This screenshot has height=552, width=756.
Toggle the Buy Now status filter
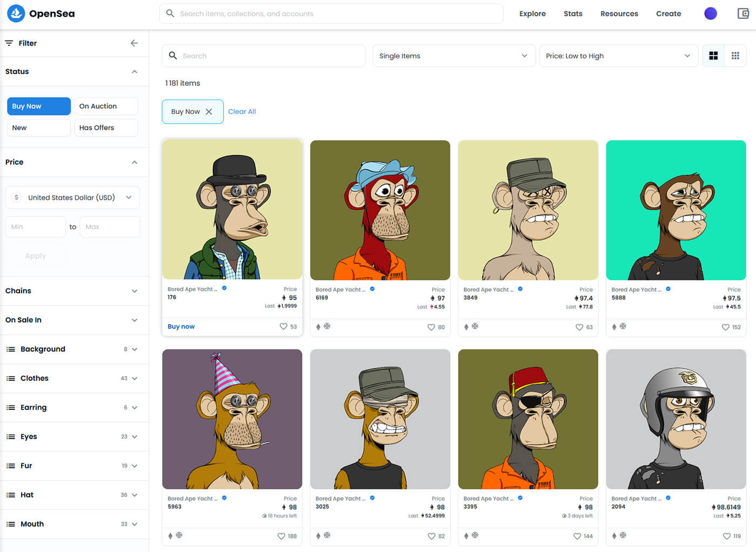click(x=39, y=106)
